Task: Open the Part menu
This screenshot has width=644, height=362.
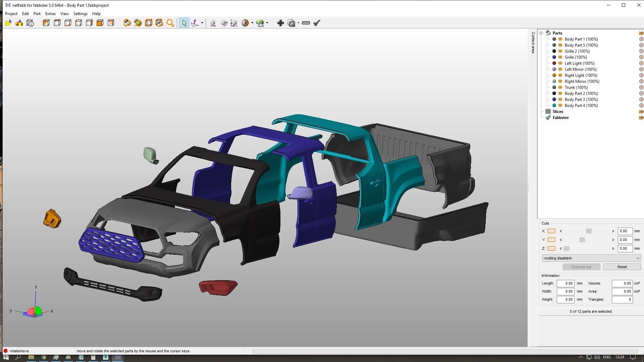Action: tap(37, 14)
